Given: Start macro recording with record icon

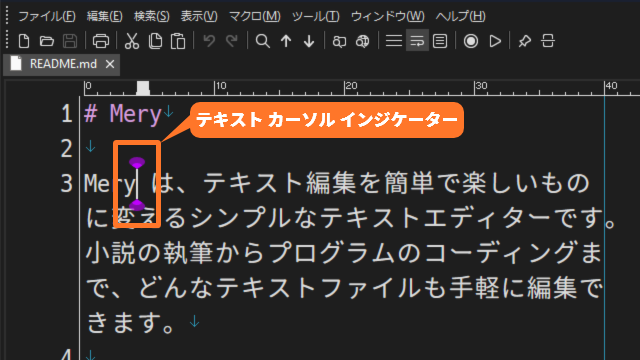Looking at the screenshot, I should coord(471,41).
